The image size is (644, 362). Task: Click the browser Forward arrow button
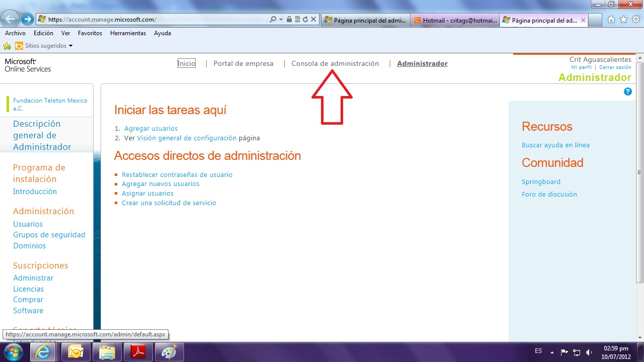tap(27, 20)
